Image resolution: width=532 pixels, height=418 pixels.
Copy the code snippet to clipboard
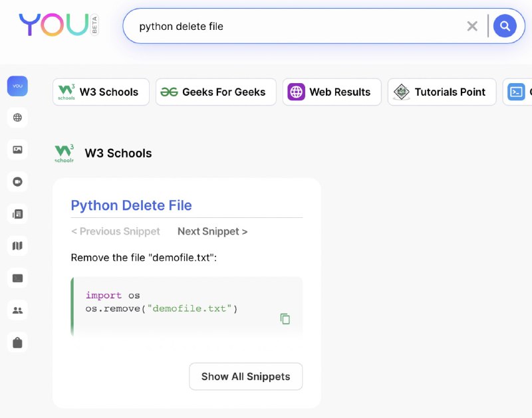285,319
